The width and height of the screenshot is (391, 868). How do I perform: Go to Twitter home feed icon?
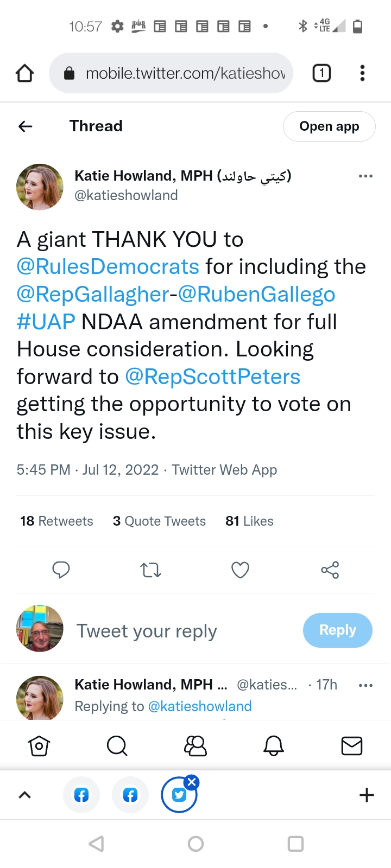pyautogui.click(x=39, y=746)
